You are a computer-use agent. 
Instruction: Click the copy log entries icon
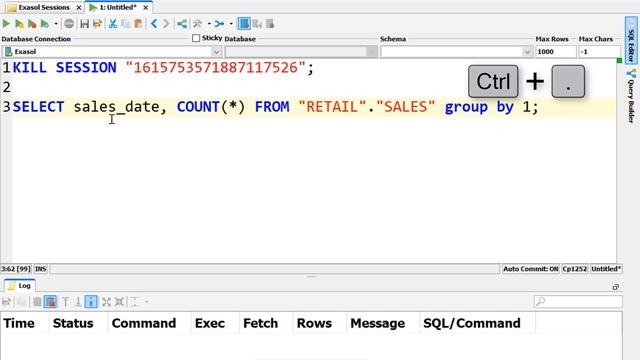pyautogui.click(x=22, y=302)
